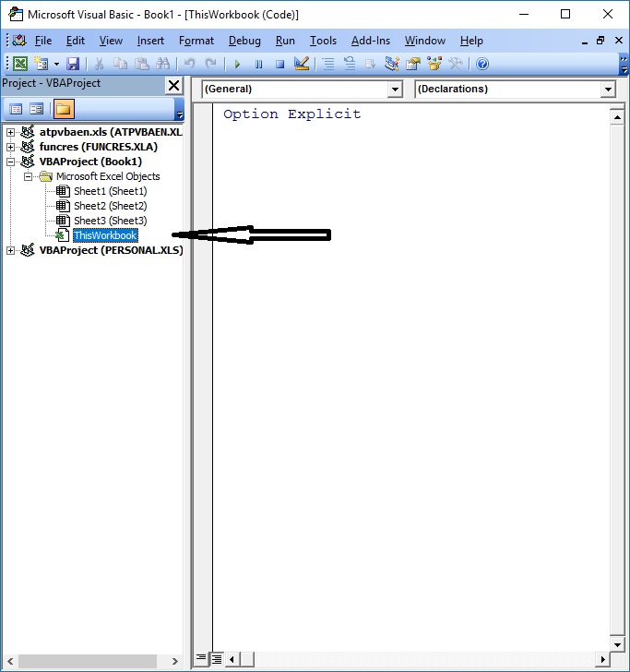Click the Redo arrow icon
This screenshot has width=630, height=672.
point(210,64)
